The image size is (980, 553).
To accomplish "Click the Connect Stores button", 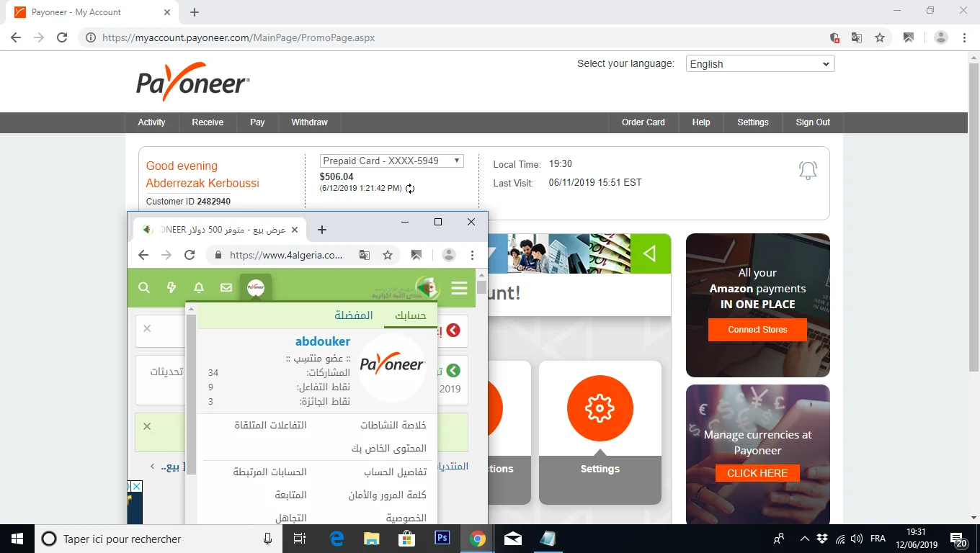I will tap(757, 330).
